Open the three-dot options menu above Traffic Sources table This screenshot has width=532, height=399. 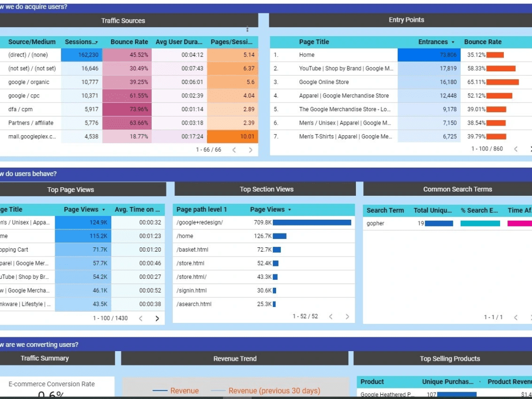[247, 30]
